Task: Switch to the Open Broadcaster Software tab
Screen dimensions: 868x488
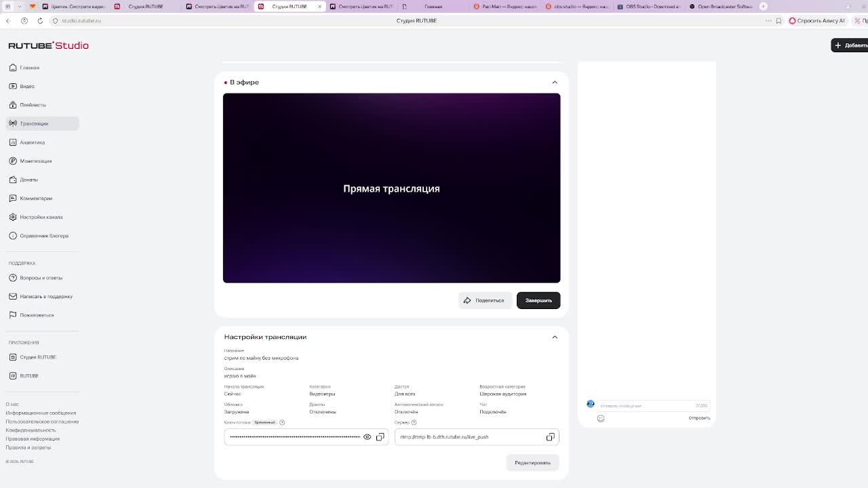Action: [721, 6]
